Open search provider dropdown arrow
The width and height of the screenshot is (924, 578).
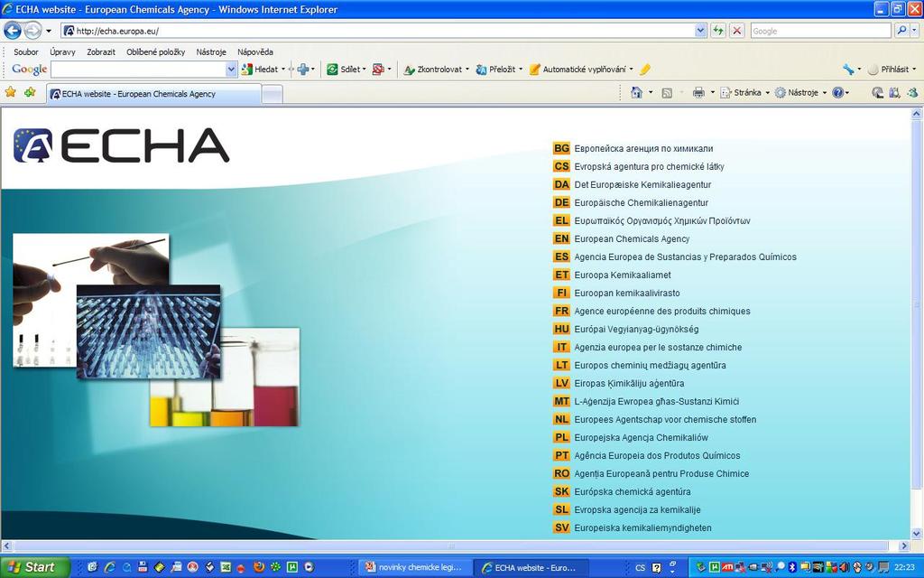pyautogui.click(x=914, y=31)
